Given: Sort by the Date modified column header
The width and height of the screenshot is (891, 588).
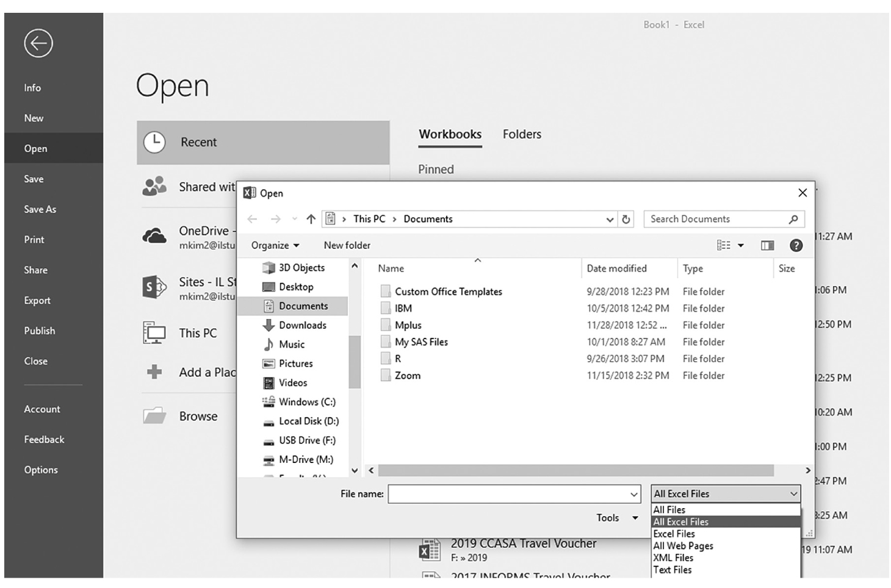Looking at the screenshot, I should (616, 268).
